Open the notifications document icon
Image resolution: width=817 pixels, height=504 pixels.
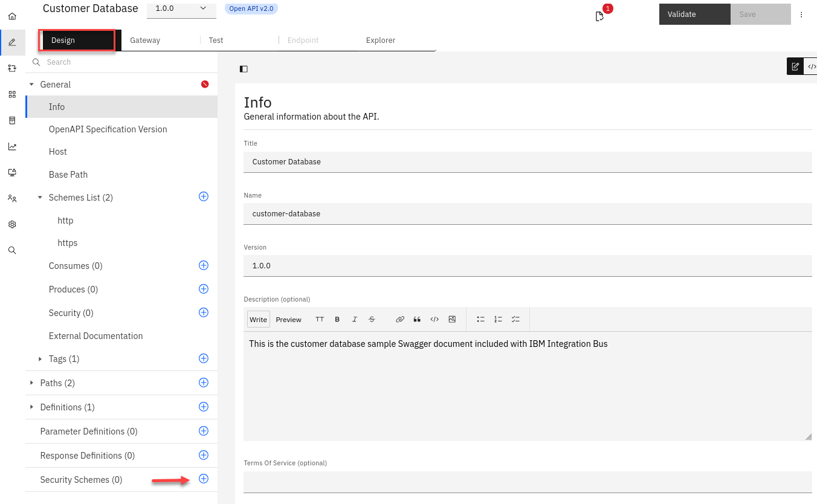pyautogui.click(x=599, y=16)
